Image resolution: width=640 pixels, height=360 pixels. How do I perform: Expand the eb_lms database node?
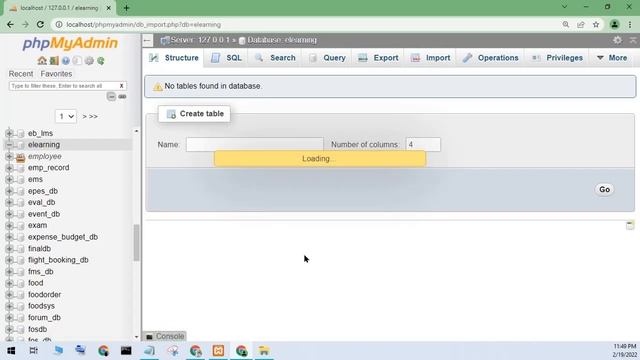9,133
